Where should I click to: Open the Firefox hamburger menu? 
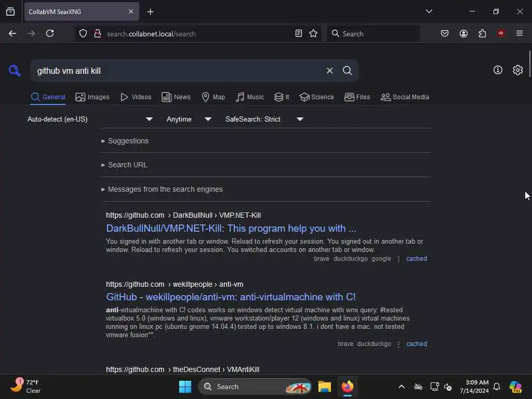pos(520,33)
